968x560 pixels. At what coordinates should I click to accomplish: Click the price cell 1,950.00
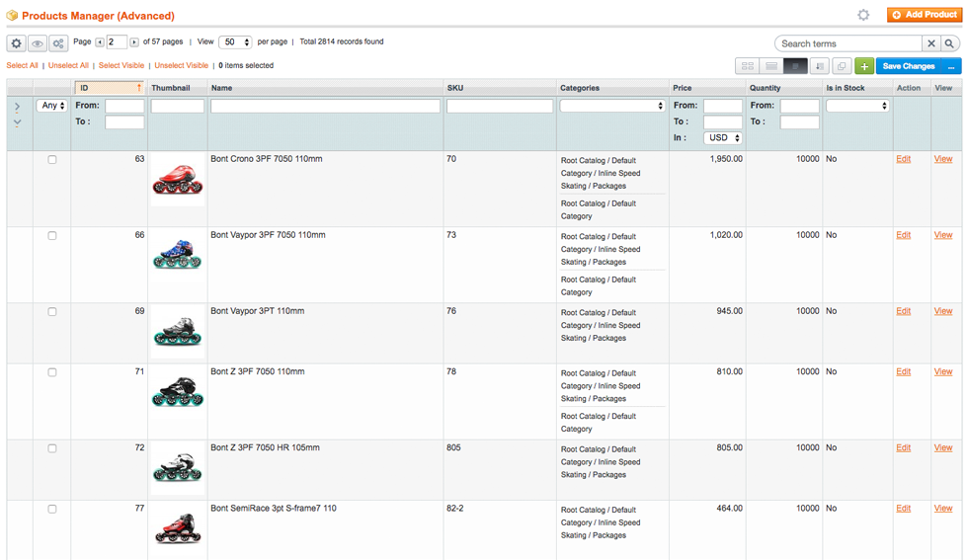coord(726,159)
